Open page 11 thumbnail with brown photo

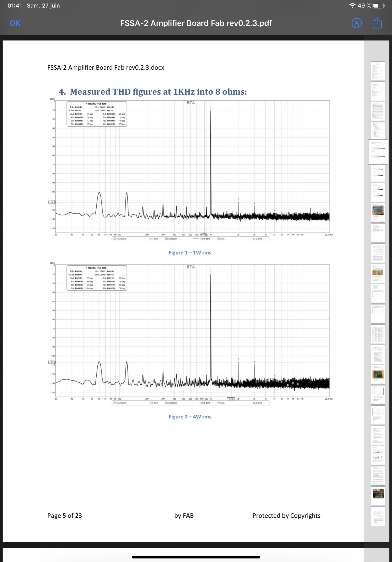[378, 273]
